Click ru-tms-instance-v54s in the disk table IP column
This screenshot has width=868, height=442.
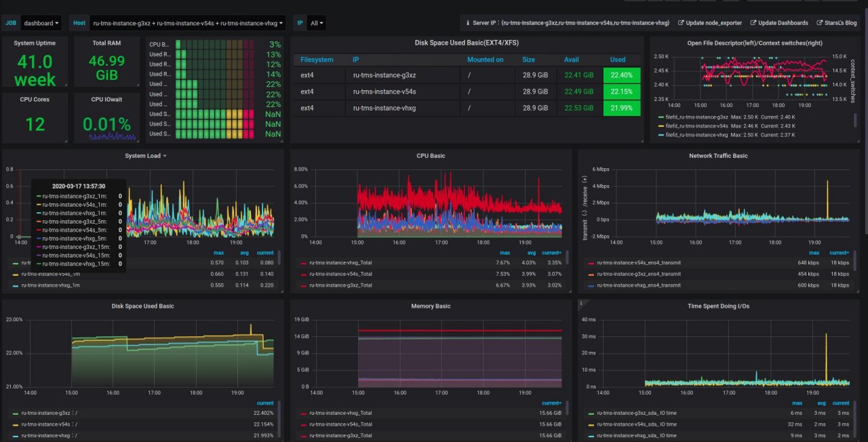point(386,92)
